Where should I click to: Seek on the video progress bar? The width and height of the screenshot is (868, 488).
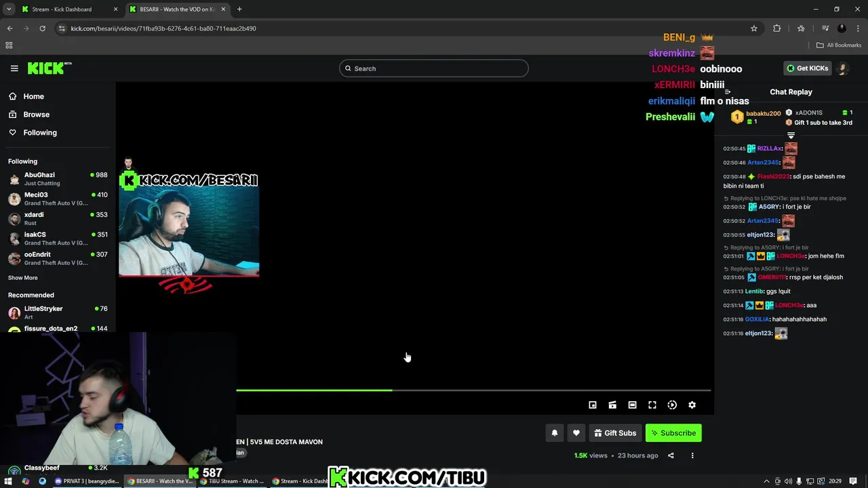(473, 390)
